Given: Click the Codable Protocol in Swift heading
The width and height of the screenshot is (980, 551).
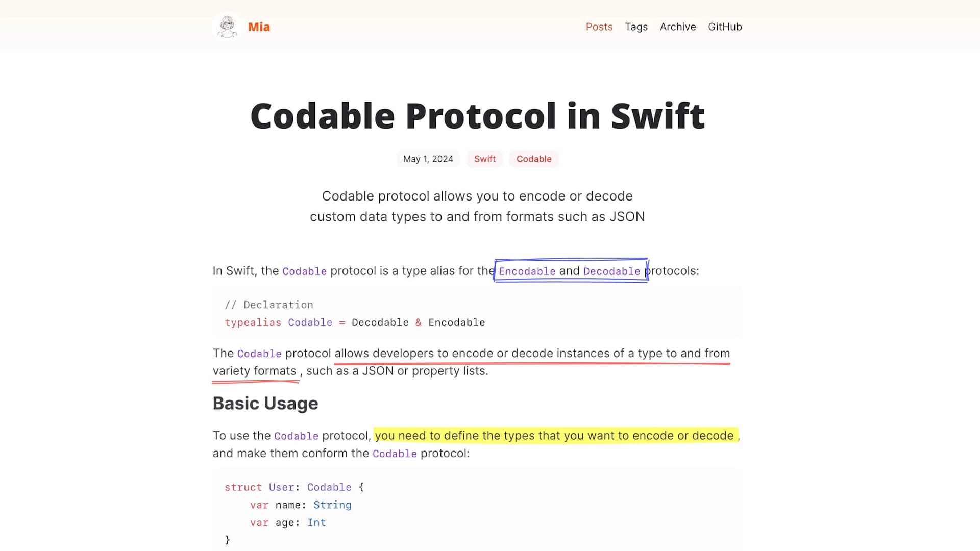Looking at the screenshot, I should tap(477, 116).
